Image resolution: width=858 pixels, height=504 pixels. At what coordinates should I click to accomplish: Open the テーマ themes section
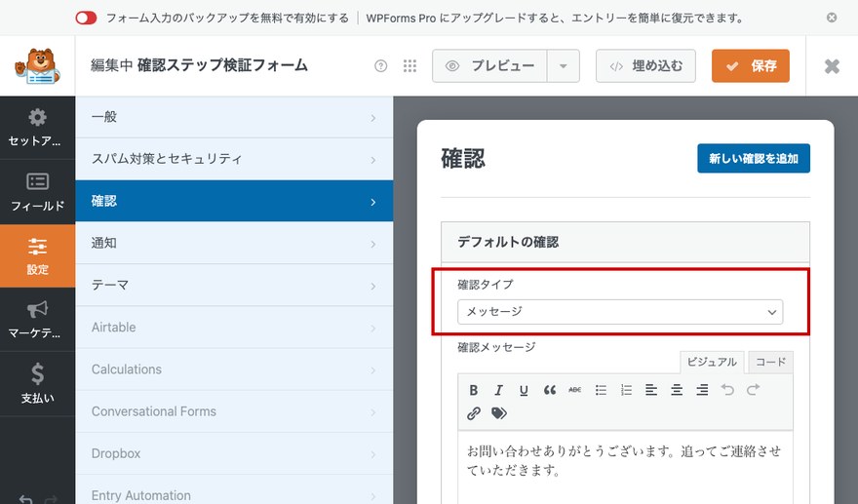coord(234,285)
